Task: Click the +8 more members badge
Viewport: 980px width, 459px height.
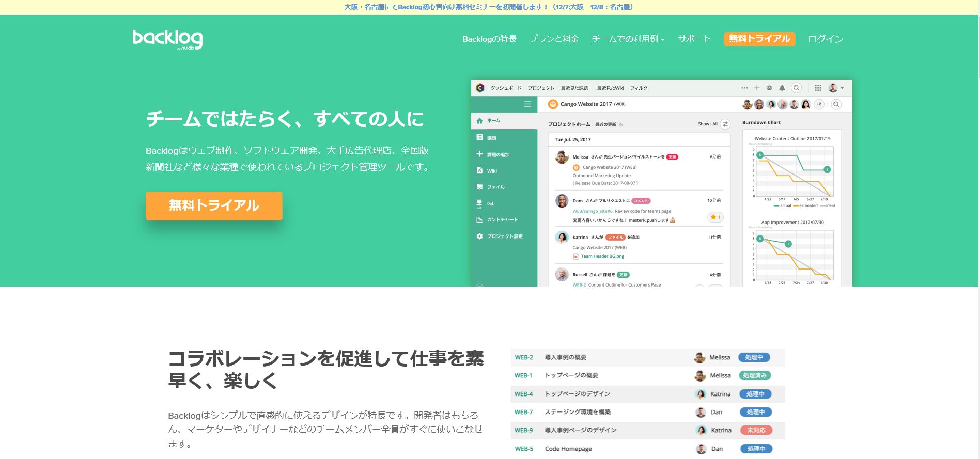Action: click(819, 104)
